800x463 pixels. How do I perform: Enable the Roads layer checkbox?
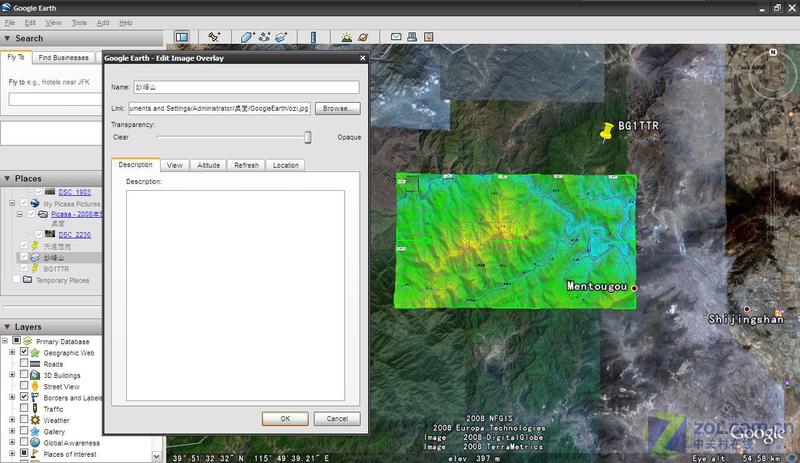click(x=24, y=363)
